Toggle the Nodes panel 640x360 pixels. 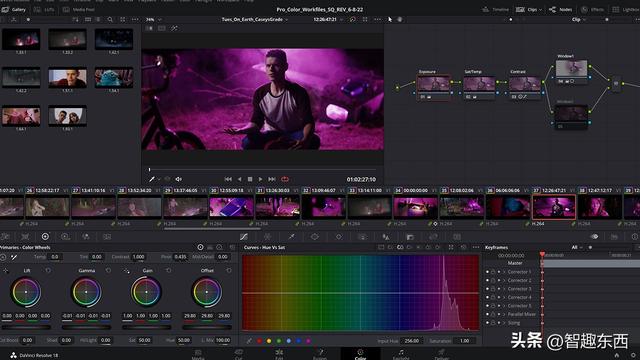pos(561,9)
